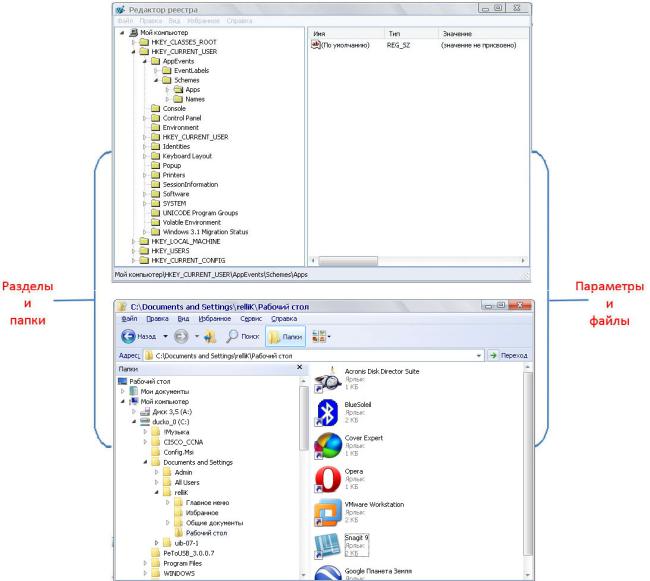650x581 pixels.
Task: Expand the HKEY_USERS registry key
Action: [x=133, y=251]
